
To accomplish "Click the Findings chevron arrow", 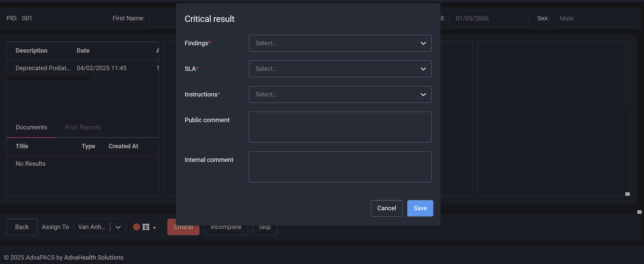I will click(x=423, y=43).
